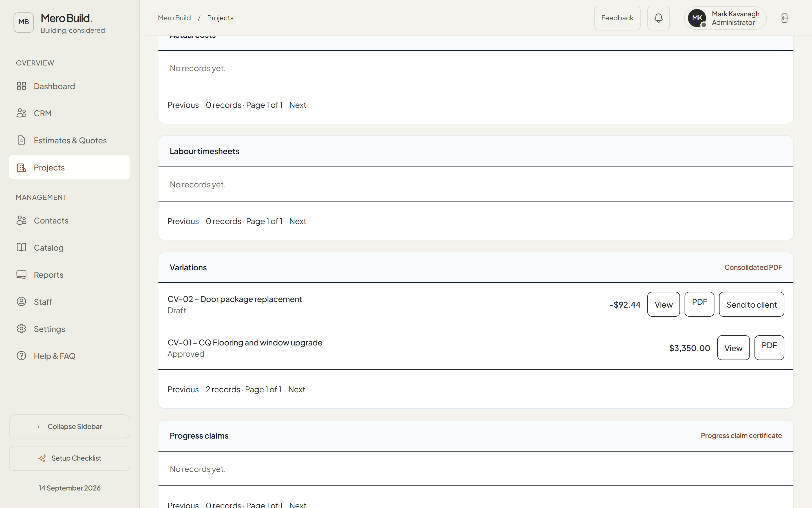
Task: Download PDF for CV-01 variation
Action: pyautogui.click(x=769, y=348)
